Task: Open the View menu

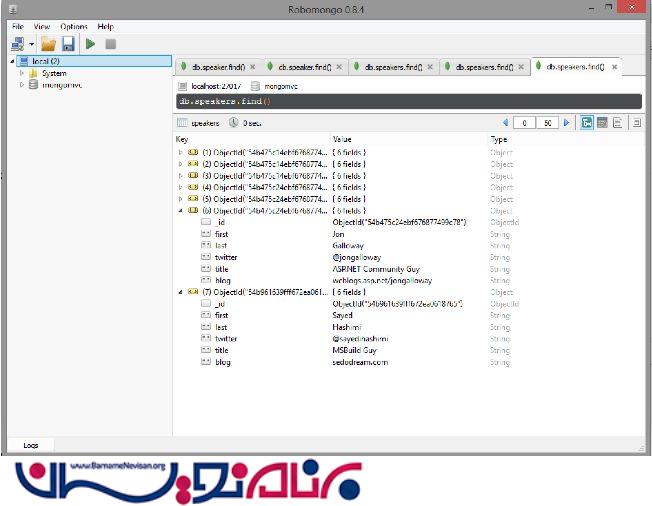Action: (x=42, y=27)
